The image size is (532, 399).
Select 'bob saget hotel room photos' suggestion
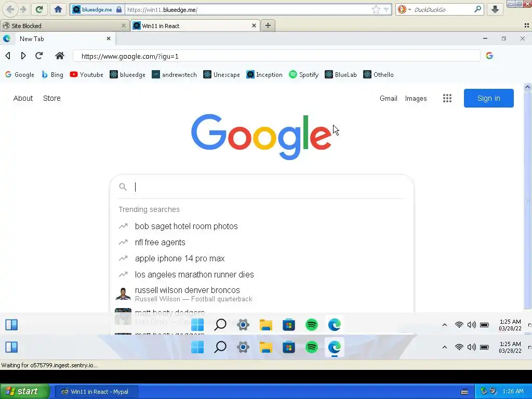(262, 227)
